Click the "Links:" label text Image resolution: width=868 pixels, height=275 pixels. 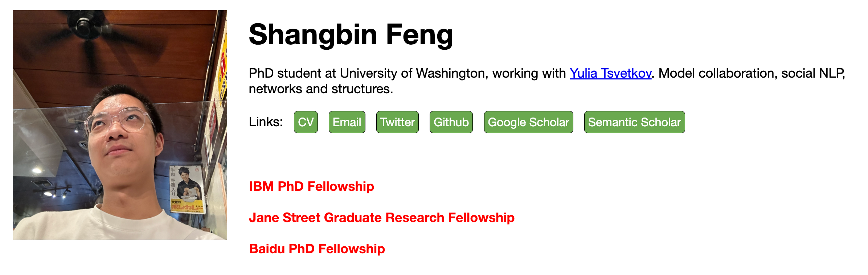[x=266, y=122]
